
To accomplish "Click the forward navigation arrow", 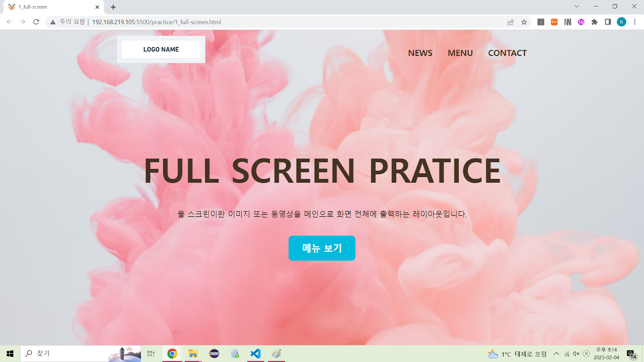I will pyautogui.click(x=23, y=22).
